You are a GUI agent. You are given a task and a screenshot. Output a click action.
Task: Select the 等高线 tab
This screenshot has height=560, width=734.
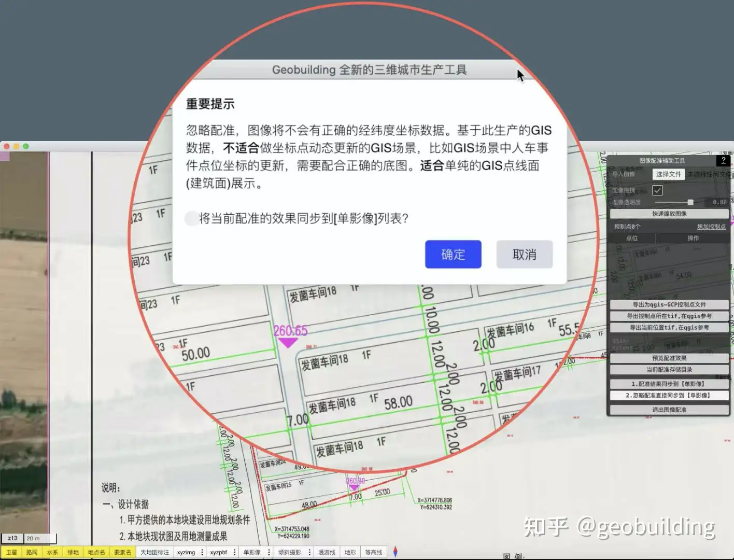(x=374, y=552)
